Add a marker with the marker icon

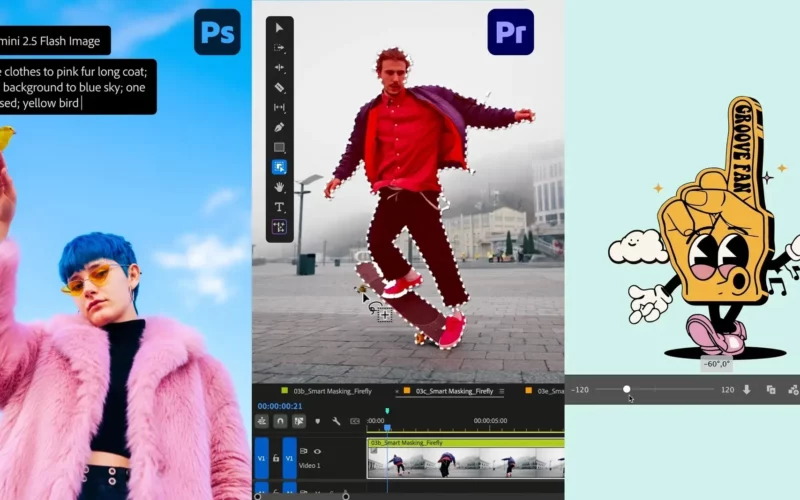tap(317, 421)
